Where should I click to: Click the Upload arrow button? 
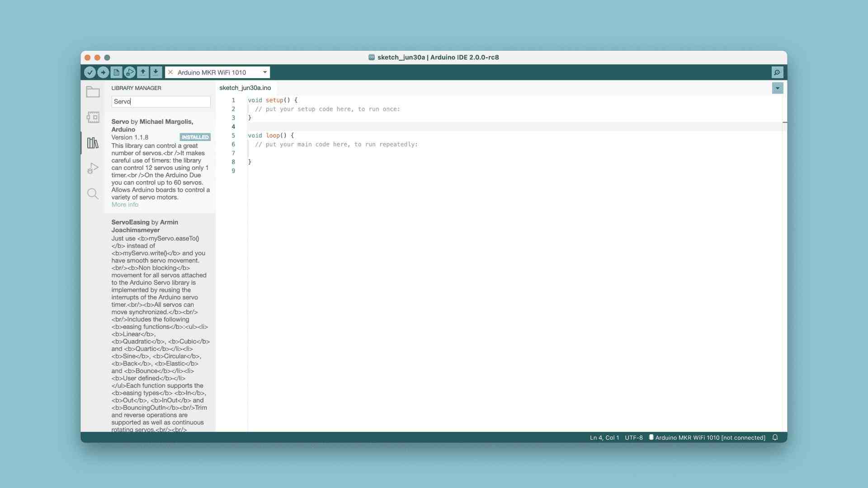coord(103,72)
